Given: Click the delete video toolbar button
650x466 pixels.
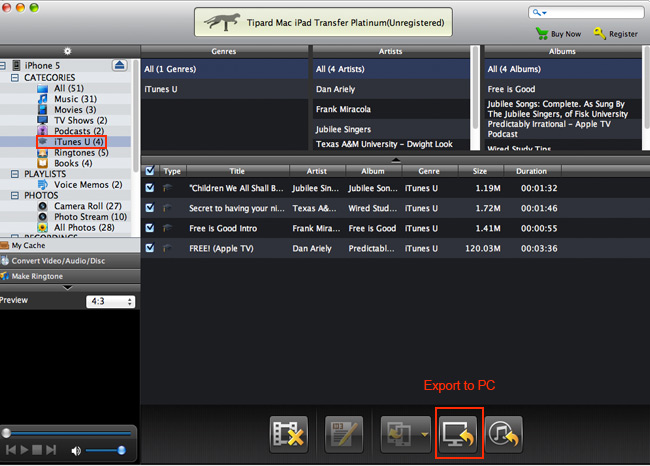Looking at the screenshot, I should (x=289, y=434).
